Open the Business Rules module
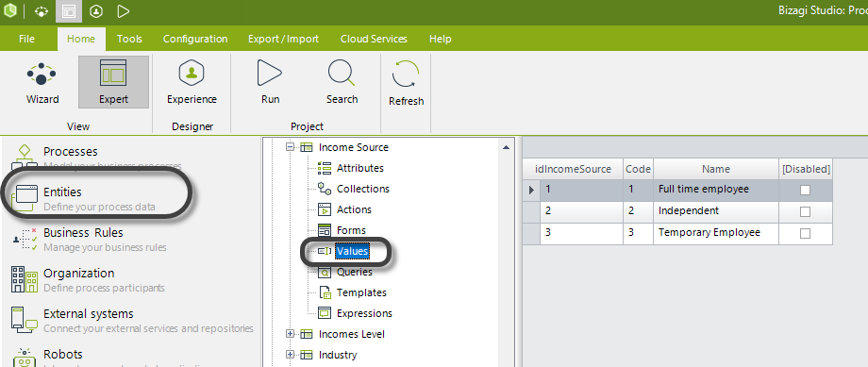 coord(84,232)
